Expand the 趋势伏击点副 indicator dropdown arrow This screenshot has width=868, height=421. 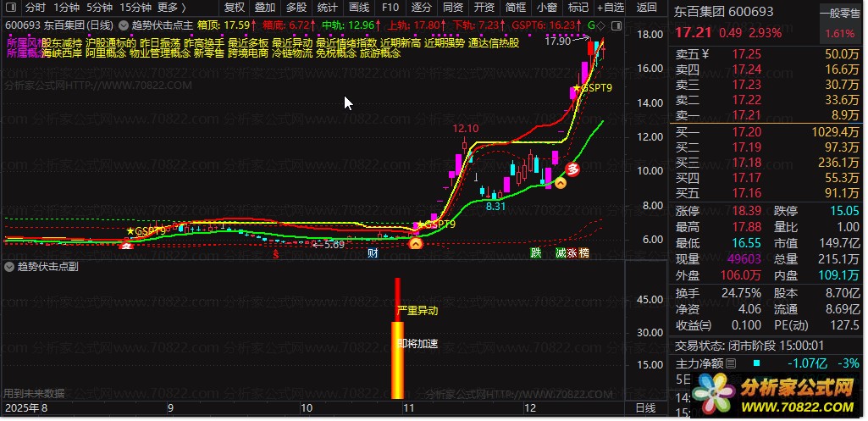point(8,267)
